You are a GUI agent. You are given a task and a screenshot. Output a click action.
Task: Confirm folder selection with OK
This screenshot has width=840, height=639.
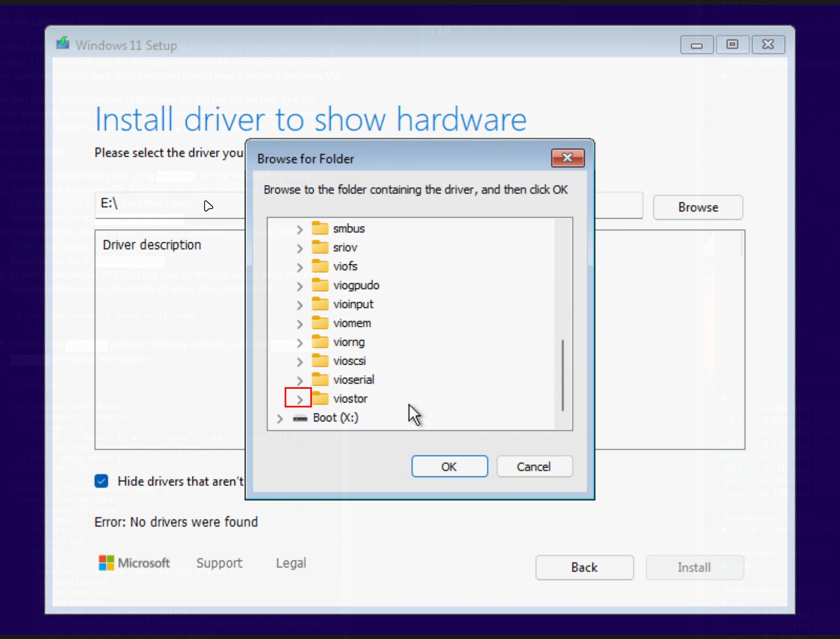tap(449, 467)
